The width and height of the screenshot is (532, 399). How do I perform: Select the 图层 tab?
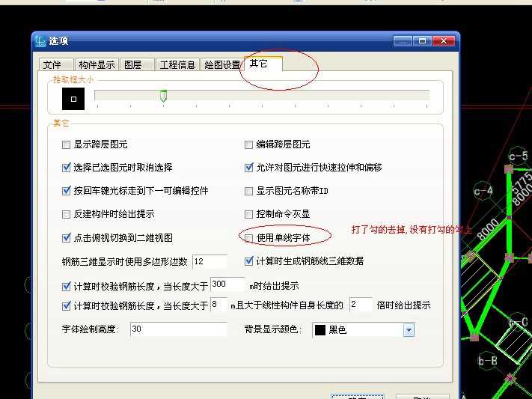click(137, 64)
